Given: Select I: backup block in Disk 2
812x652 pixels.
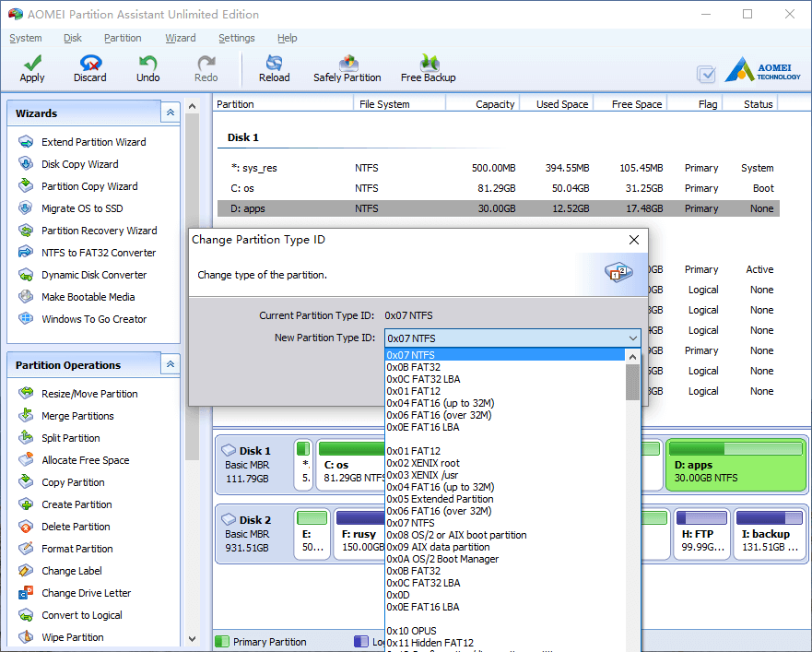Looking at the screenshot, I should [770, 534].
